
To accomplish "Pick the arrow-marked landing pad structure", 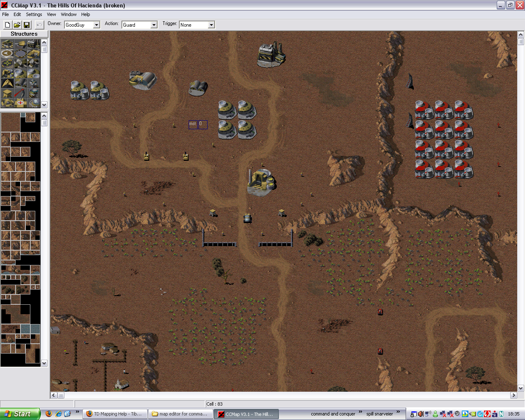I will (x=7, y=53).
